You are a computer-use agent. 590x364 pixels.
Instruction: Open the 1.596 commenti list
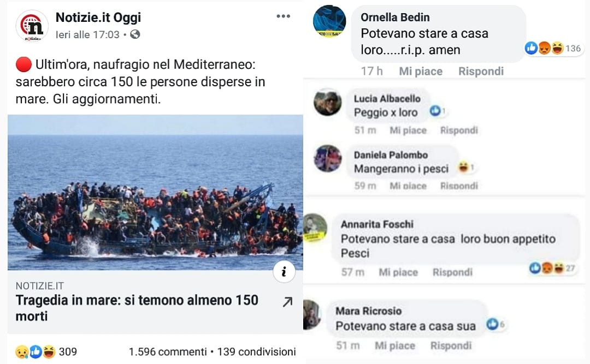pyautogui.click(x=168, y=351)
